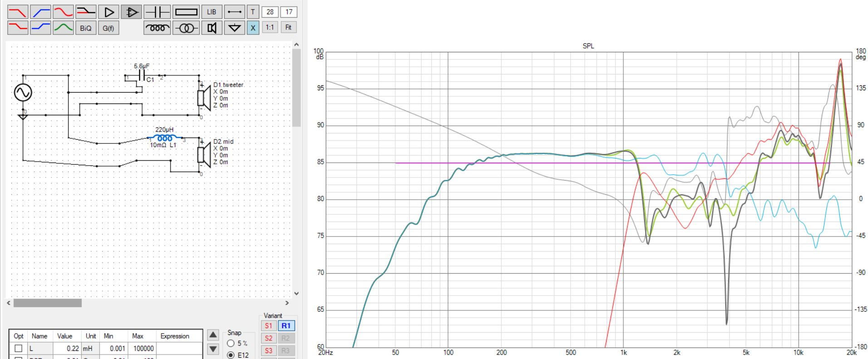Add a loudspeaker driver component

pyautogui.click(x=212, y=28)
